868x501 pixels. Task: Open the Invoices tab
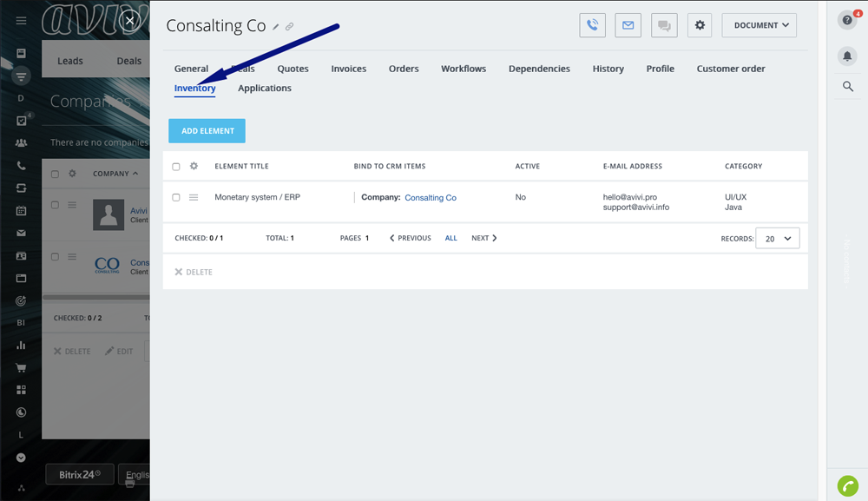(348, 69)
